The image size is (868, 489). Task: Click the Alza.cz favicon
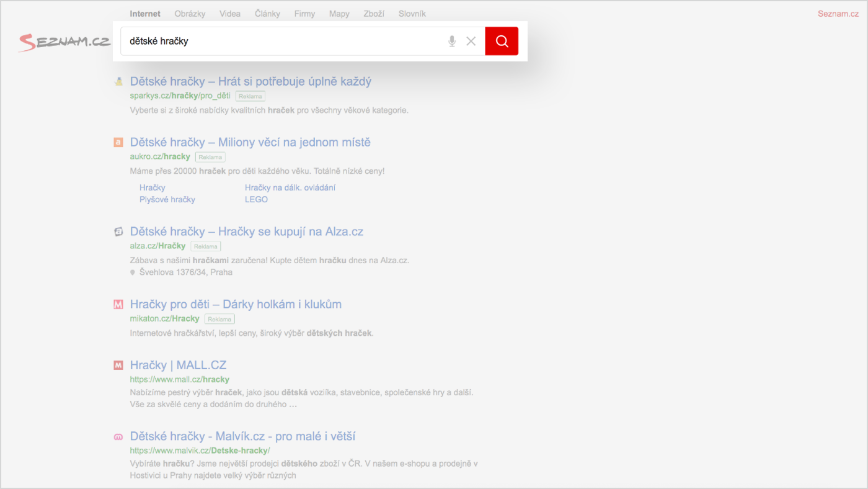coord(118,231)
